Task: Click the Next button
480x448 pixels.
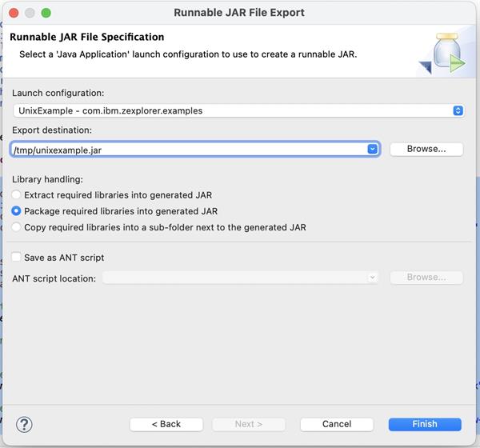Action: point(249,424)
